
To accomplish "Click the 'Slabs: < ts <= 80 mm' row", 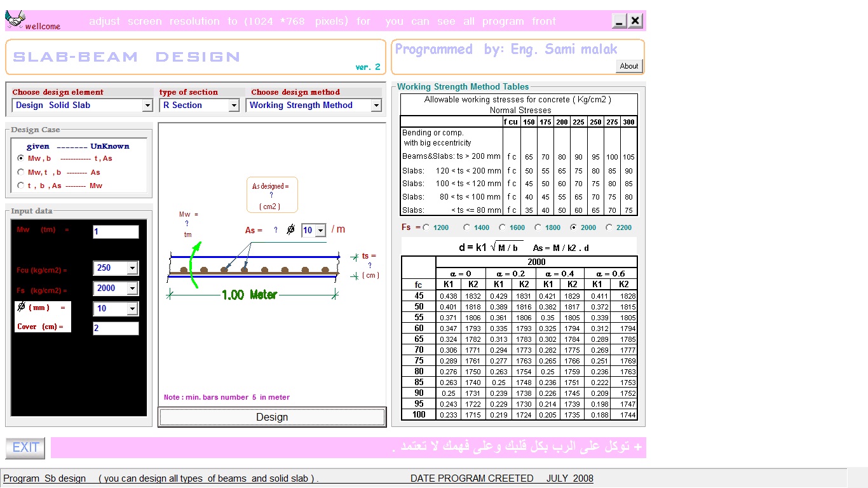I will [519, 210].
